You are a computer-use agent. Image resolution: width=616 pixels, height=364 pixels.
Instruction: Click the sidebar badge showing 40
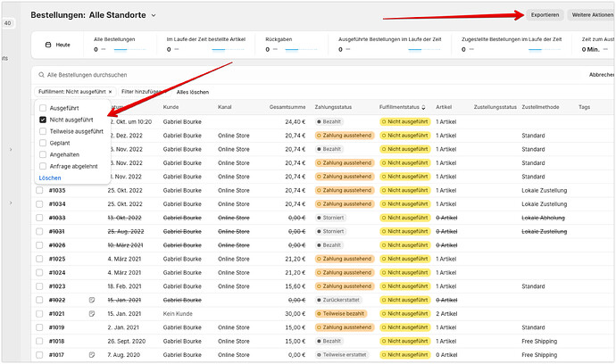pos(7,23)
